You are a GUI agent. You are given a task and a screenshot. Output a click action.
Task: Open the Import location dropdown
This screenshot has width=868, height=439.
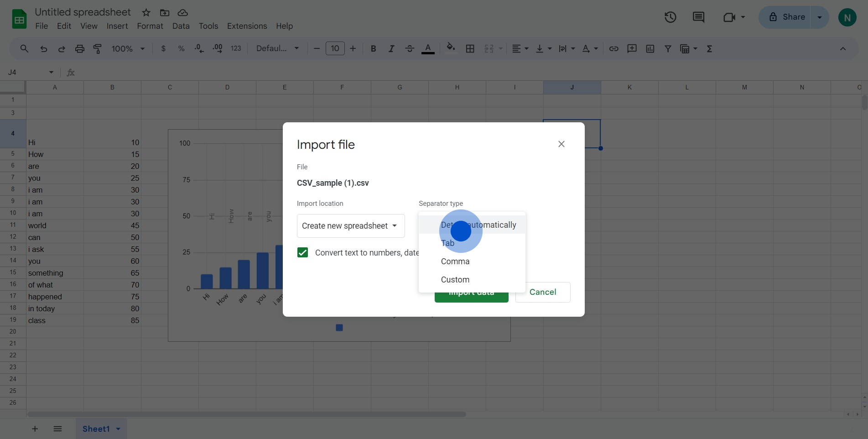[350, 226]
